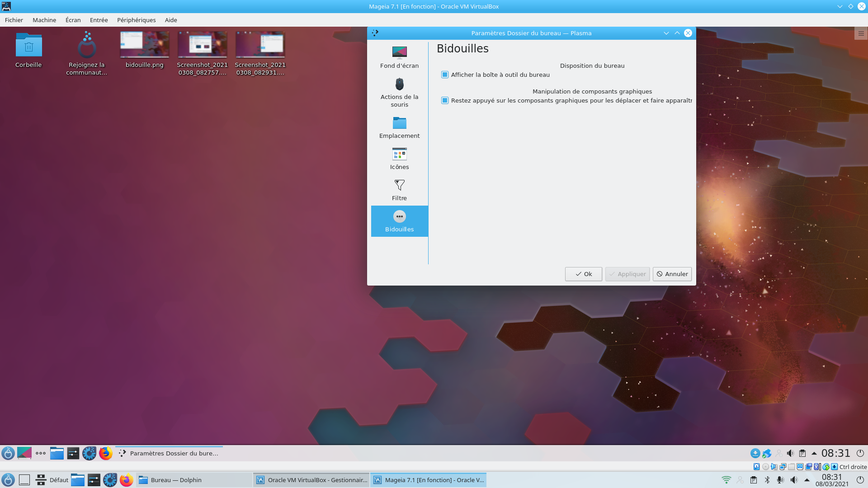Expand hidden tray icons in guest panel
The width and height of the screenshot is (868, 488).
814,453
